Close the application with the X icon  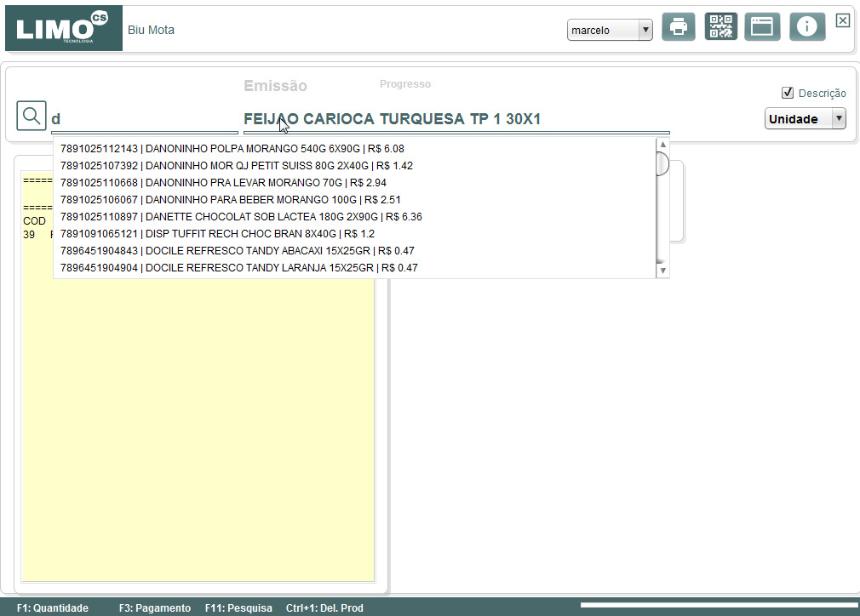point(843,20)
